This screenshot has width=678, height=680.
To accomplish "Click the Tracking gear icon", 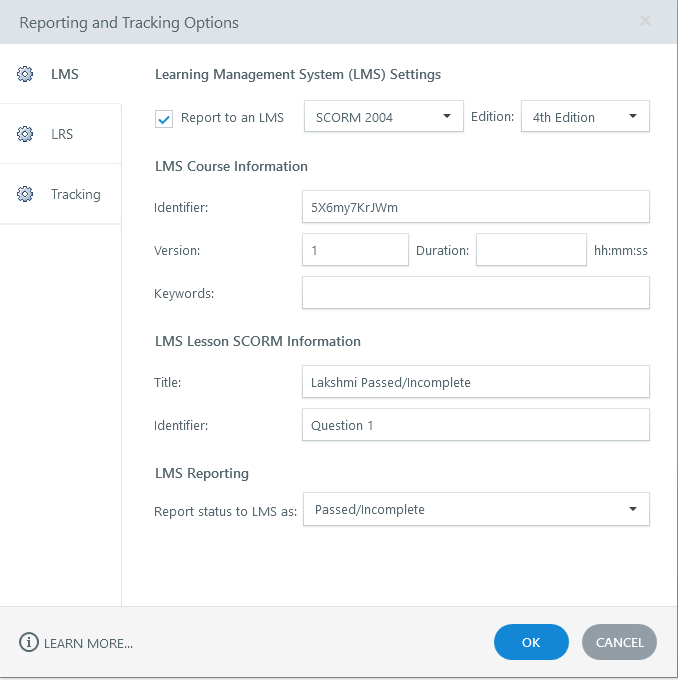I will pyautogui.click(x=26, y=194).
